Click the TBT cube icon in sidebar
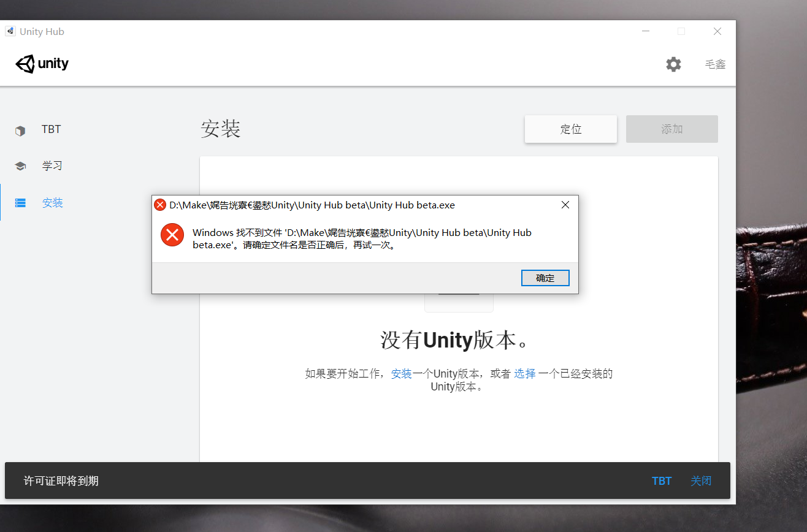The height and width of the screenshot is (532, 807). pyautogui.click(x=20, y=130)
